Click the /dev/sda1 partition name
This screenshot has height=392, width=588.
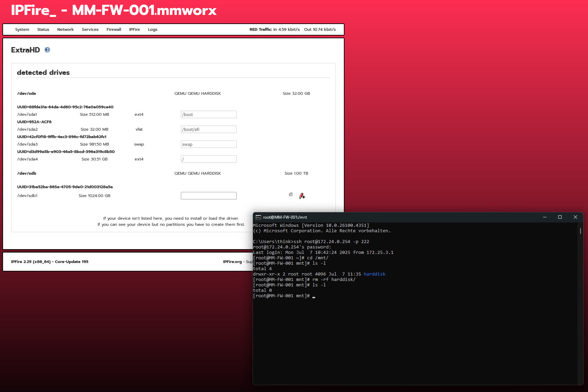point(27,114)
